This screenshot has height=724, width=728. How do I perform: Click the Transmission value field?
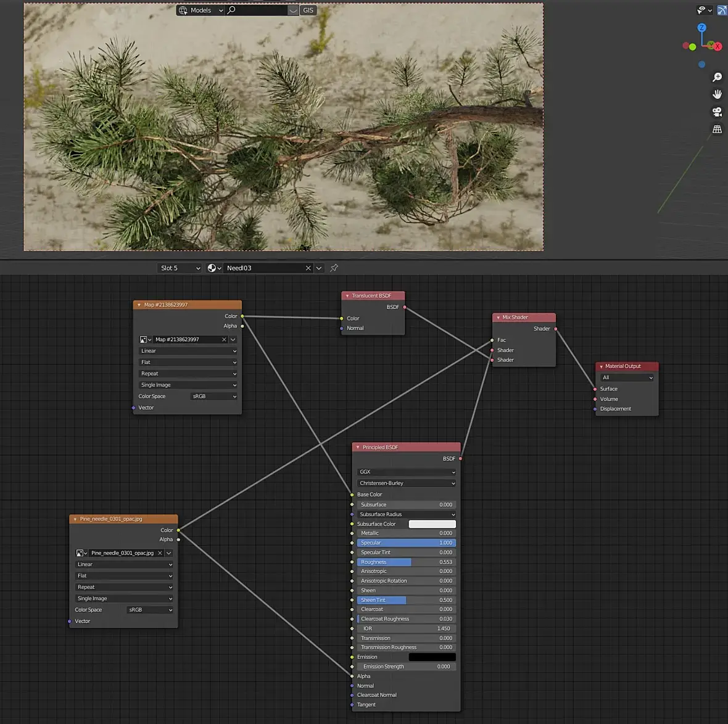[x=406, y=638]
